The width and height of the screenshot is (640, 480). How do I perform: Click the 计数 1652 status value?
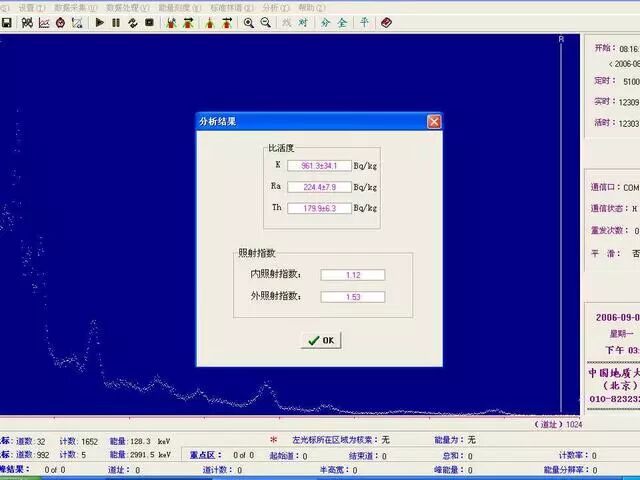click(79, 441)
